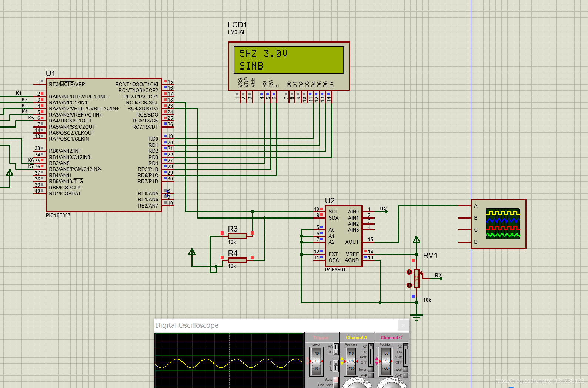The height and width of the screenshot is (388, 588).
Task: Select the R3 10k resistor
Action: pos(237,236)
